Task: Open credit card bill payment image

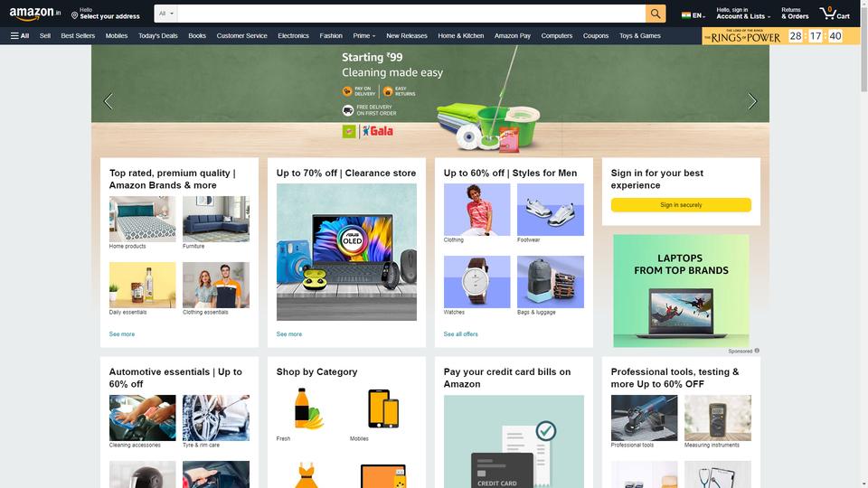Action: [514, 442]
